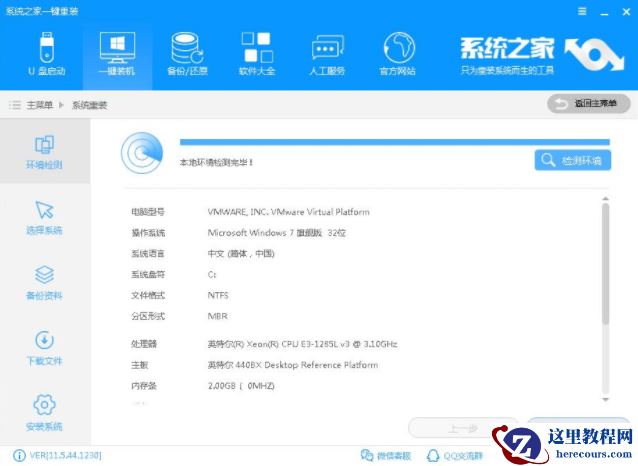Minimize the 系统之家 window
638x466 pixels.
tap(605, 12)
